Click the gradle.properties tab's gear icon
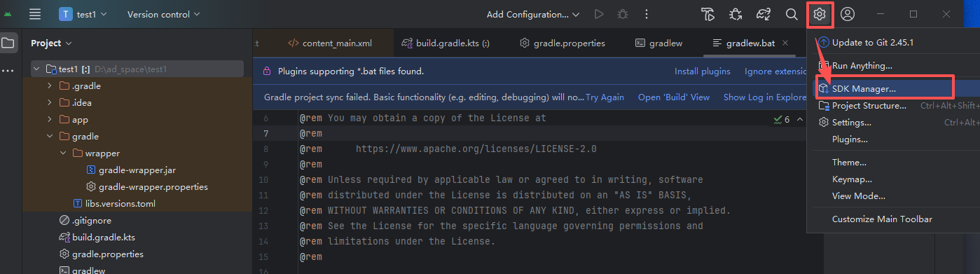The width and height of the screenshot is (980, 274). coord(524,43)
